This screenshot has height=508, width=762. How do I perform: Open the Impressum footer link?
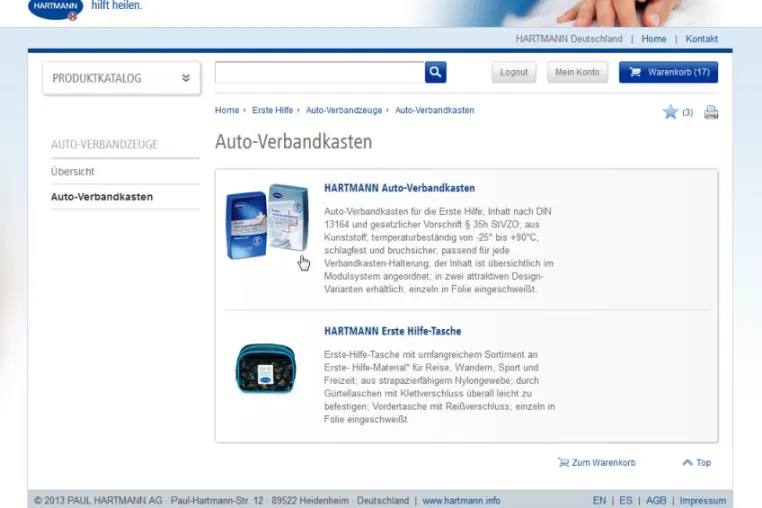click(x=703, y=500)
